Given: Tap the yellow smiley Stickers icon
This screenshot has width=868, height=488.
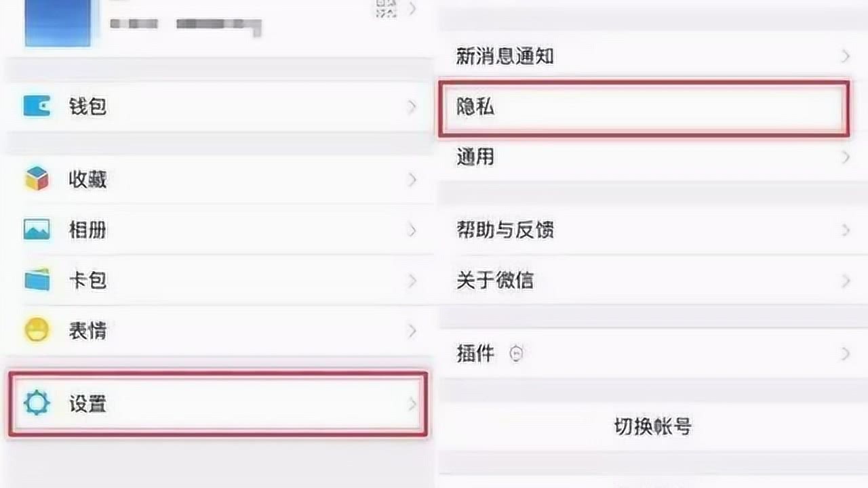Looking at the screenshot, I should [x=37, y=331].
